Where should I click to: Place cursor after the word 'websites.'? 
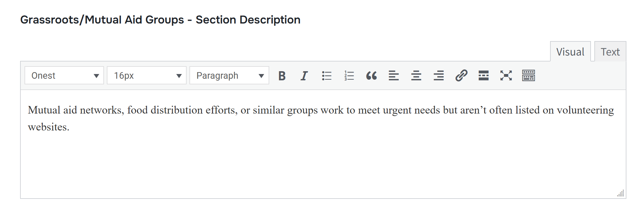coord(70,127)
